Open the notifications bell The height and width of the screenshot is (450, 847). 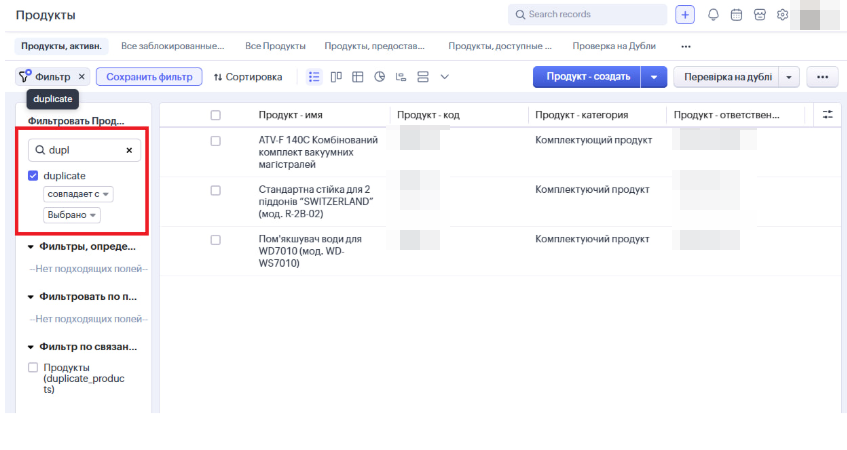point(713,15)
